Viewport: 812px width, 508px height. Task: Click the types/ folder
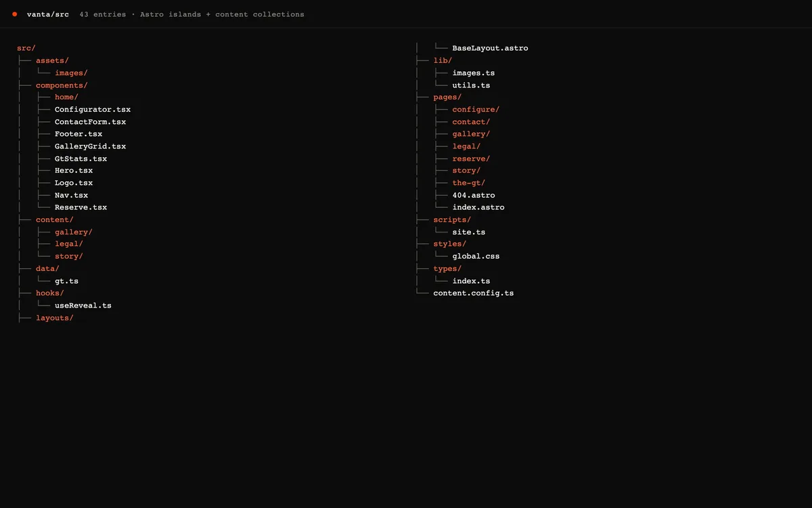tap(448, 268)
